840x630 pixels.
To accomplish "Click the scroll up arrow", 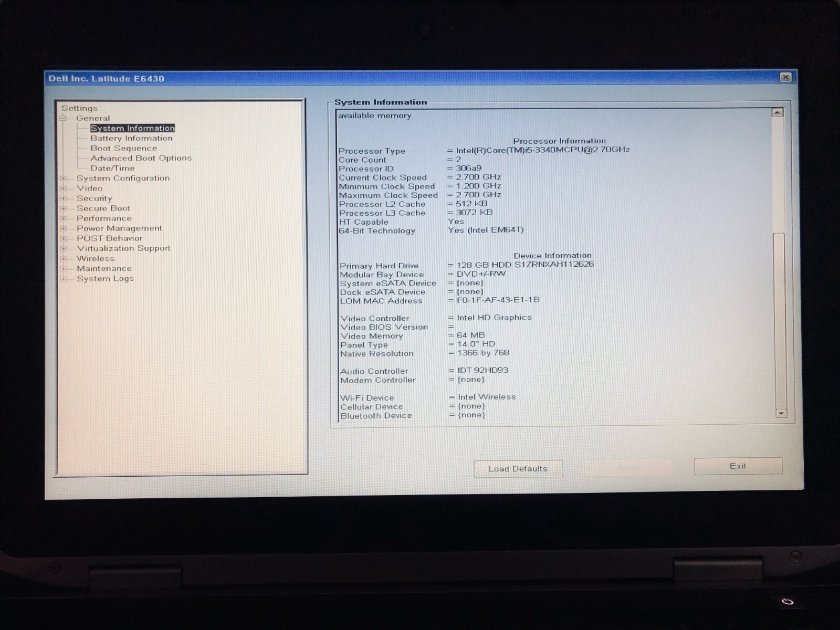I will (x=777, y=112).
